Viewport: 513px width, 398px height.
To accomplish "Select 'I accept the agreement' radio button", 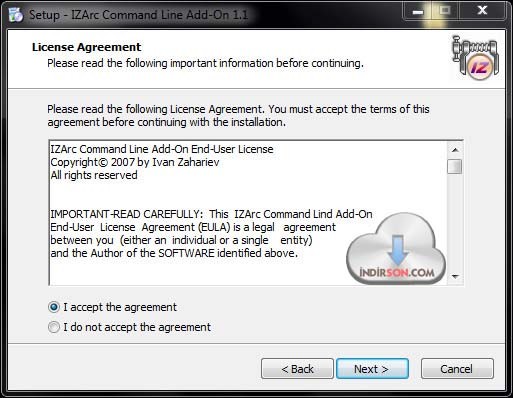I will 54,307.
